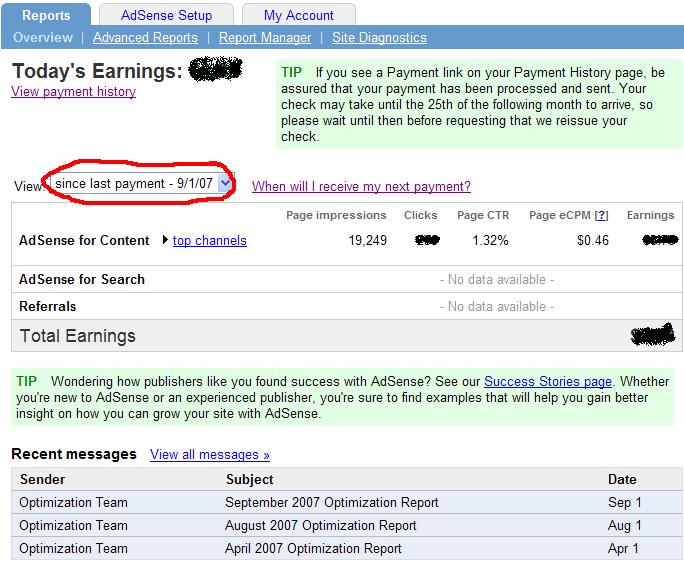Switch to the AdSense Setup tab
Viewport: 684px width, 561px height.
point(166,15)
